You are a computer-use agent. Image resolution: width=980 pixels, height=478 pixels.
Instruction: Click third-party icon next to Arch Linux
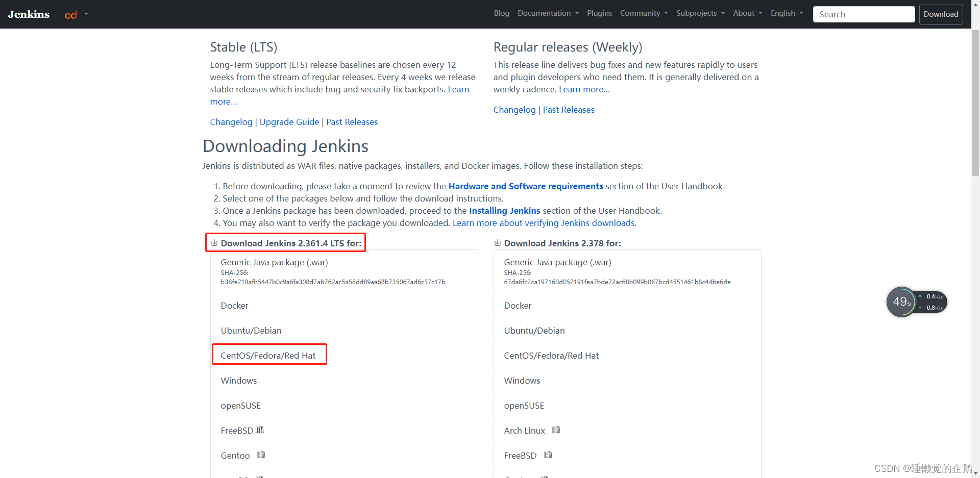[x=556, y=430]
